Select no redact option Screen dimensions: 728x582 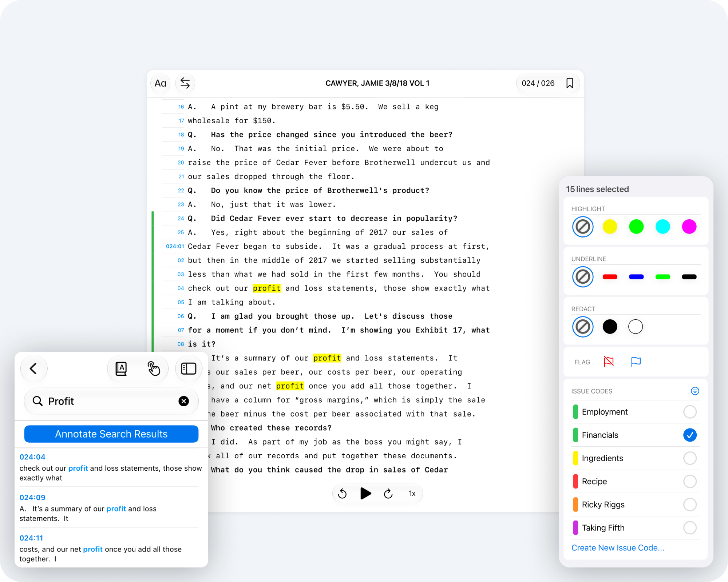coord(583,327)
